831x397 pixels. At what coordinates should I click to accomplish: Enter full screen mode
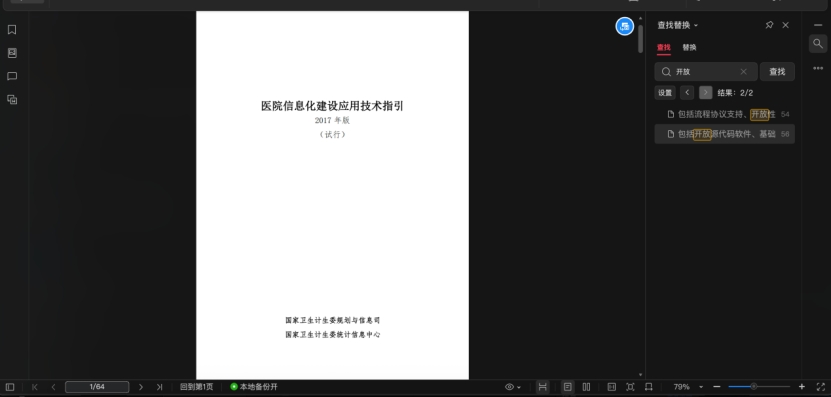tap(820, 387)
